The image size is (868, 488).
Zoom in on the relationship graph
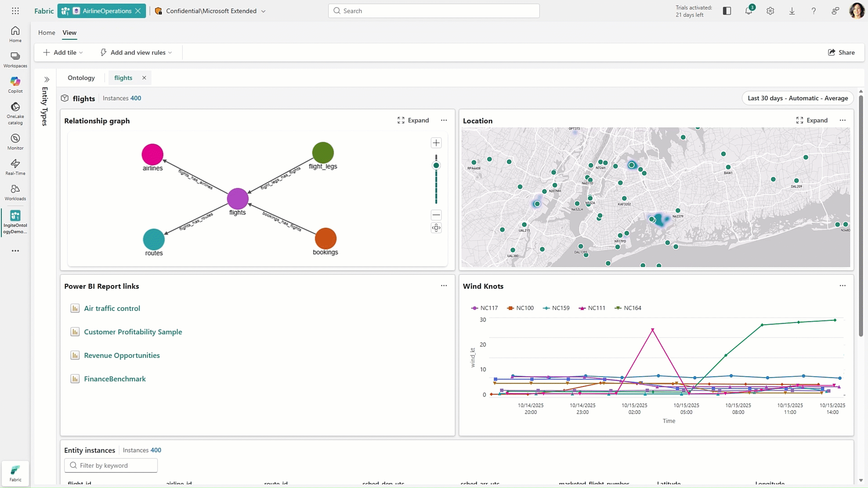pyautogui.click(x=436, y=143)
